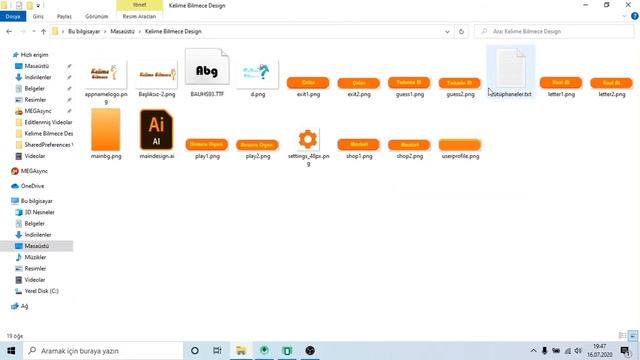This screenshot has height=360, width=640.
Task: Select the highlighted kütüphaneler.txt text file
Action: (511, 73)
